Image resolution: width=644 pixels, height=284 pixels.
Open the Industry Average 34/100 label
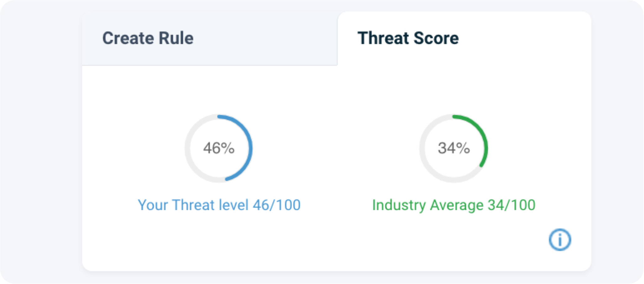(454, 205)
